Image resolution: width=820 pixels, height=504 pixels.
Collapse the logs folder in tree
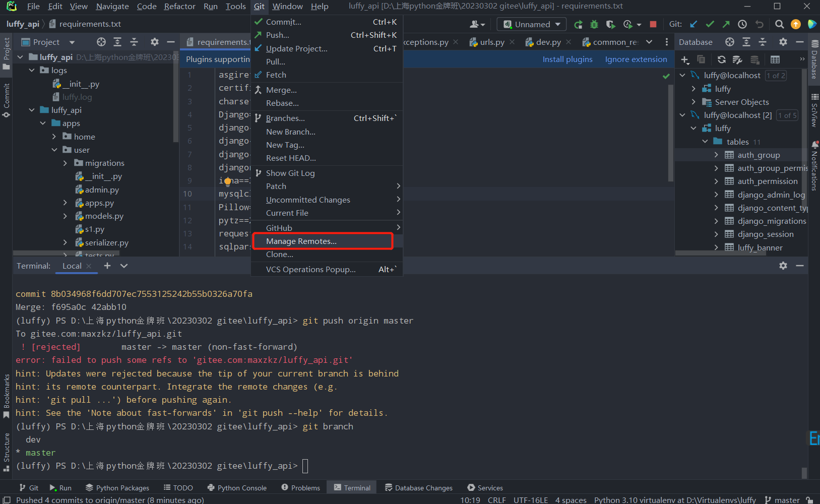pos(32,70)
